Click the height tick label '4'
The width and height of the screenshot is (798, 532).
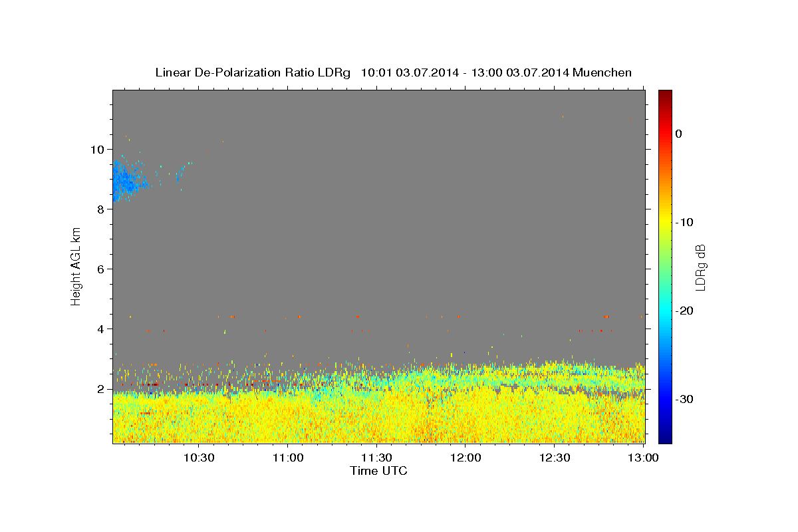coord(101,329)
